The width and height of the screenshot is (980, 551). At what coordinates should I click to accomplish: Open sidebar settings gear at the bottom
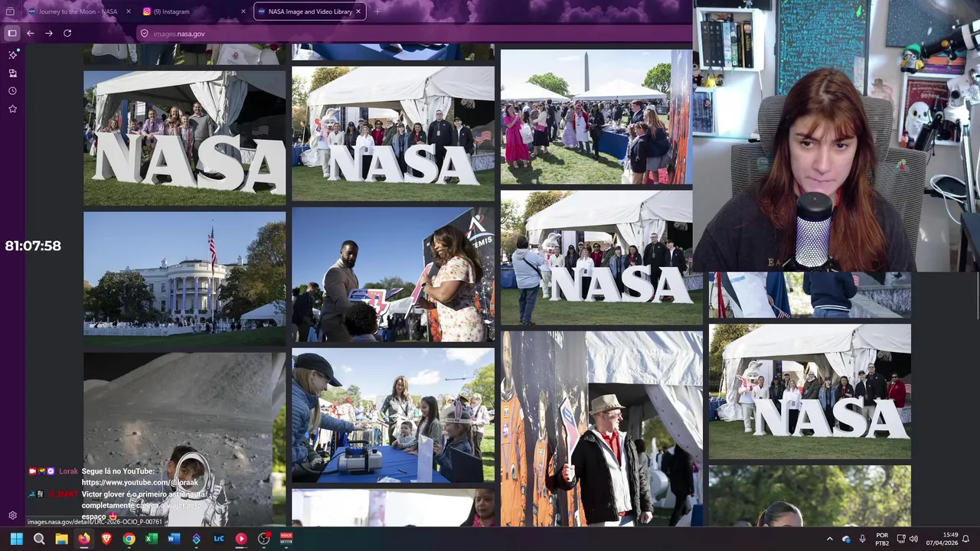(12, 516)
